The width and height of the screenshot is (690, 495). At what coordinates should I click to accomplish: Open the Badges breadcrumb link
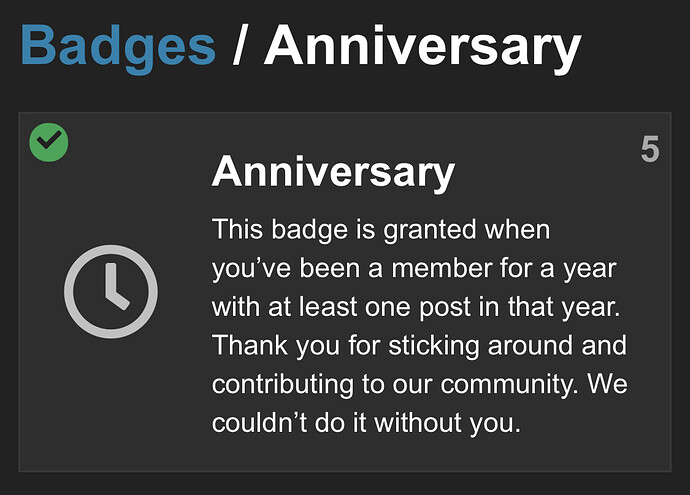pyautogui.click(x=118, y=46)
